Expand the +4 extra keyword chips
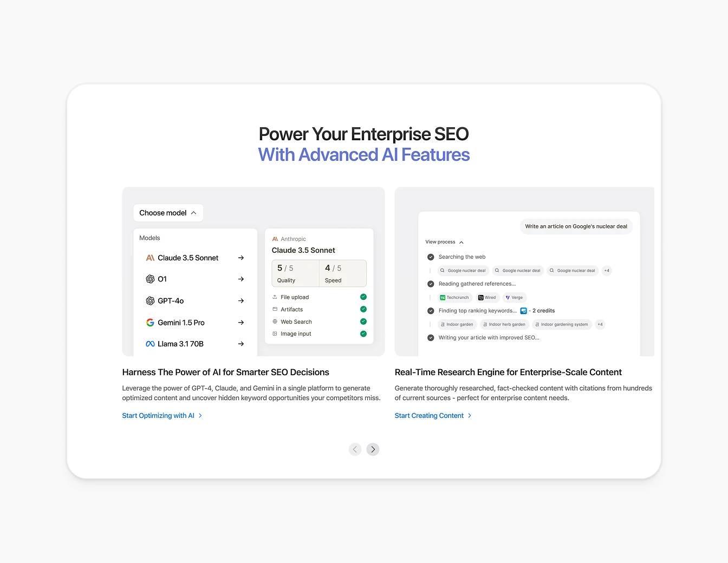The height and width of the screenshot is (563, 728). click(600, 324)
